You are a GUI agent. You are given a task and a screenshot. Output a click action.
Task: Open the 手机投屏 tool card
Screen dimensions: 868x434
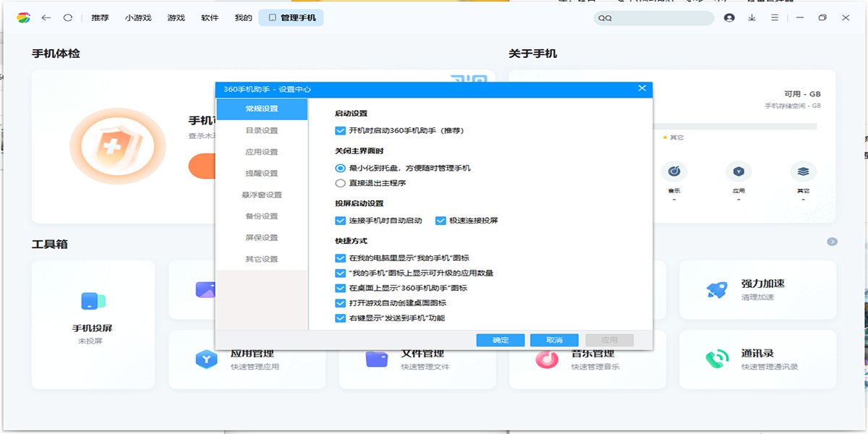coord(94,325)
